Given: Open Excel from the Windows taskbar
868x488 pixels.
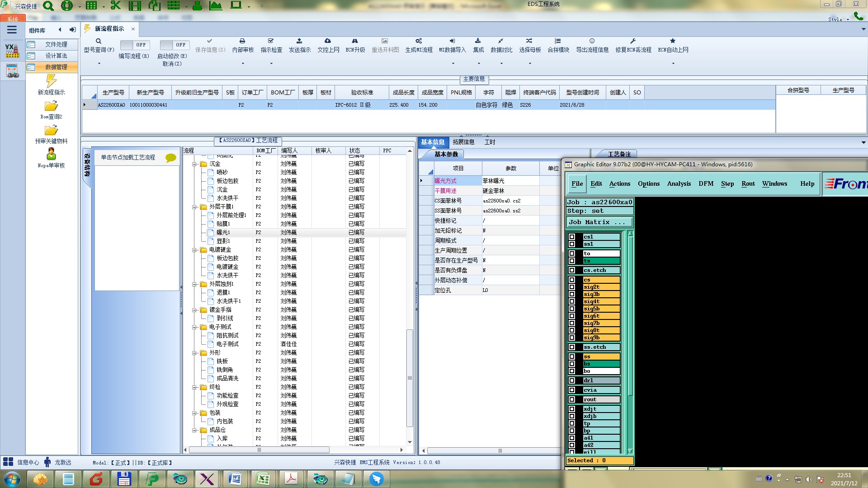Looking at the screenshot, I should 263,479.
